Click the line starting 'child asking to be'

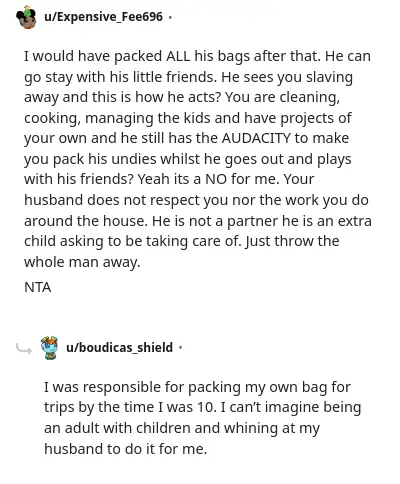coord(182,241)
